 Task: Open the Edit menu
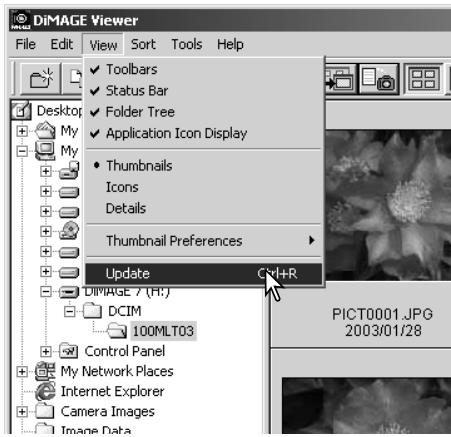(x=62, y=44)
